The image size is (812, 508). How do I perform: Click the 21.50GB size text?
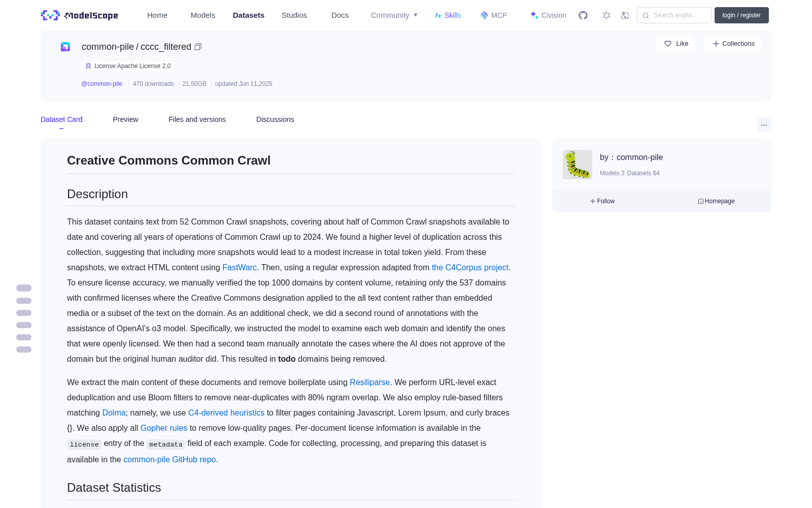click(194, 84)
